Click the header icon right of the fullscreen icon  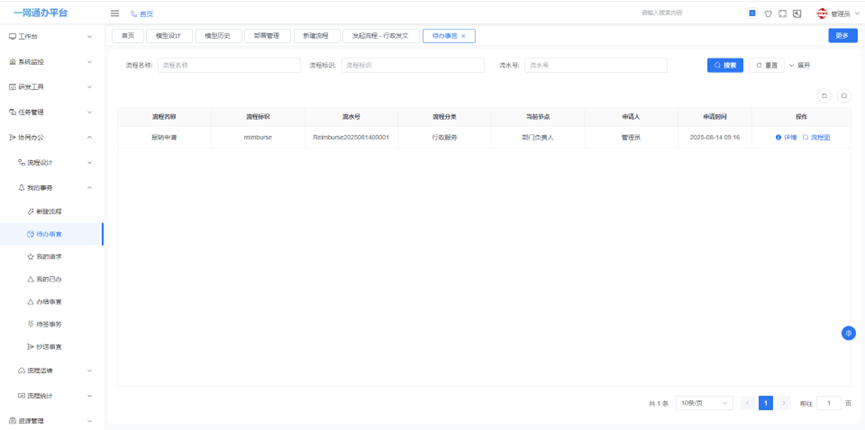[797, 14]
